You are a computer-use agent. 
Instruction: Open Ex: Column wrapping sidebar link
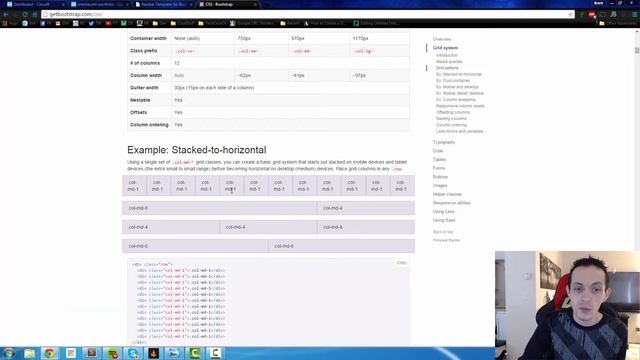tap(456, 100)
